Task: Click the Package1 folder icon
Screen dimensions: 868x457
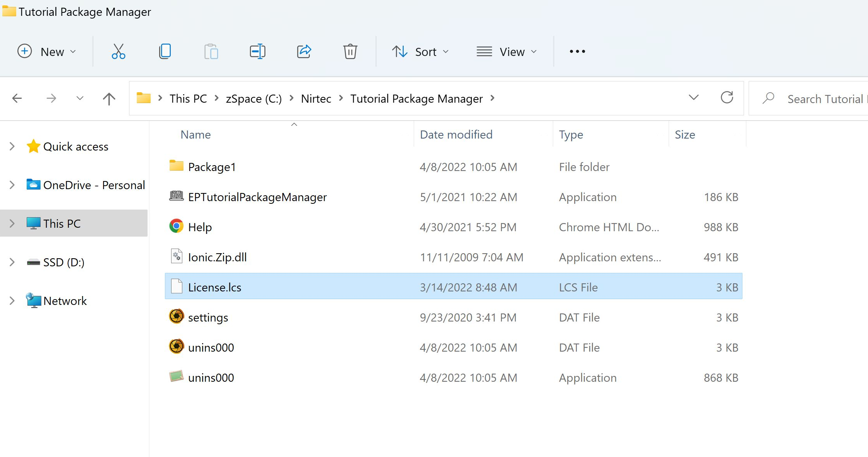Action: point(177,166)
